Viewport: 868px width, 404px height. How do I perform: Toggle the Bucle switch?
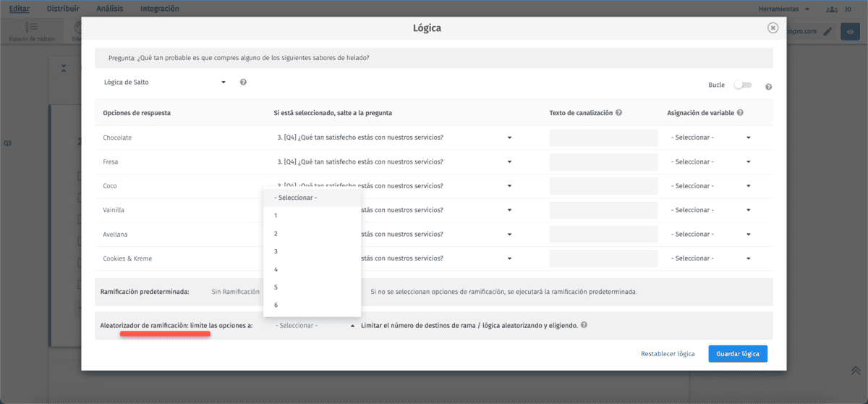(743, 85)
